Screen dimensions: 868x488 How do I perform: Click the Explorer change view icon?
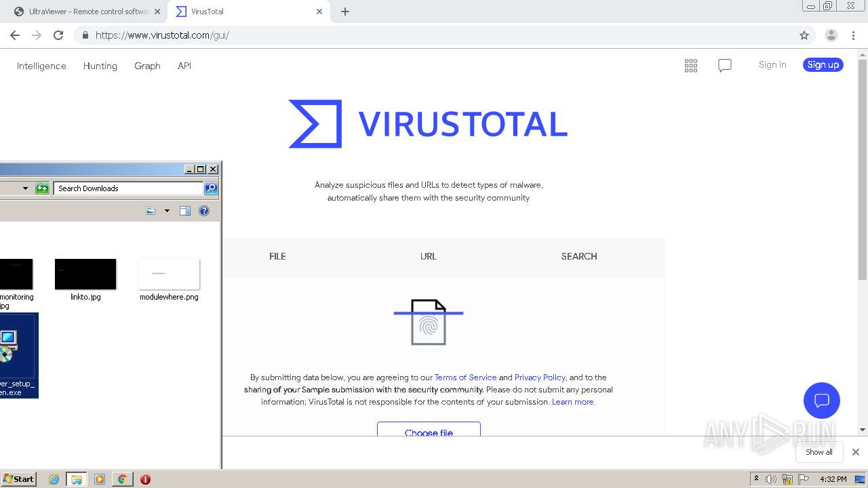point(151,211)
